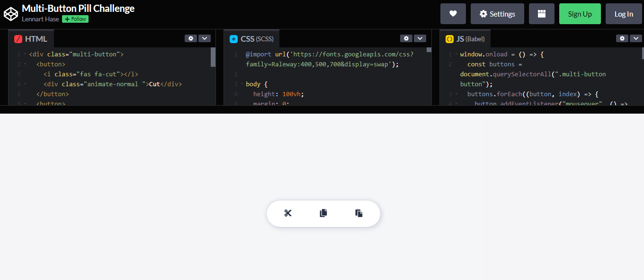Click the CSS editor scrollbar
Screen dimensions: 644x280
tap(429, 51)
